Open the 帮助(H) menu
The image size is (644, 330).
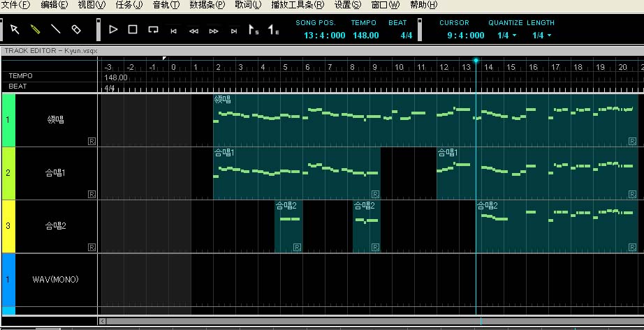click(423, 5)
